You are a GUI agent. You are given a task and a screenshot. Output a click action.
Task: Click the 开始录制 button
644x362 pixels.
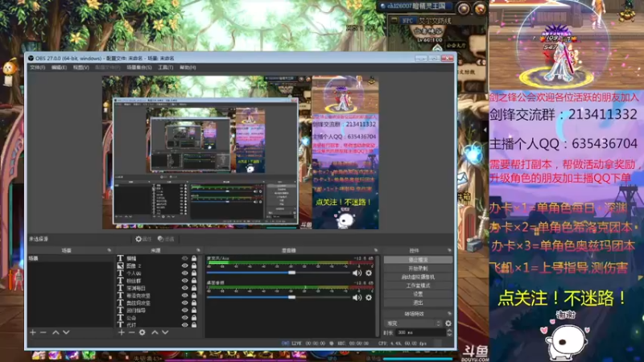[x=418, y=269]
